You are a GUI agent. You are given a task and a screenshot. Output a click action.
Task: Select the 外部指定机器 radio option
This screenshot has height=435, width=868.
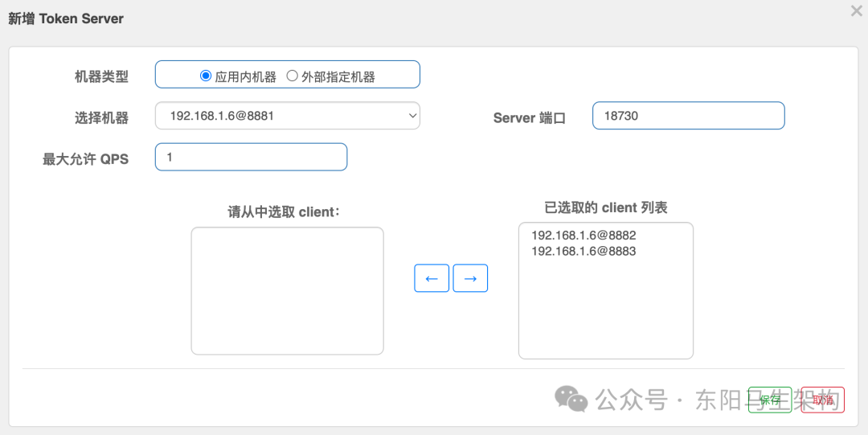click(292, 76)
